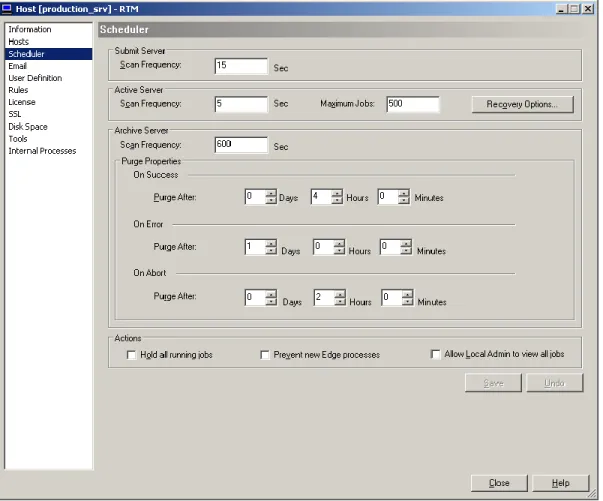The height and width of the screenshot is (501, 603).
Task: Click the Save button
Action: point(493,383)
